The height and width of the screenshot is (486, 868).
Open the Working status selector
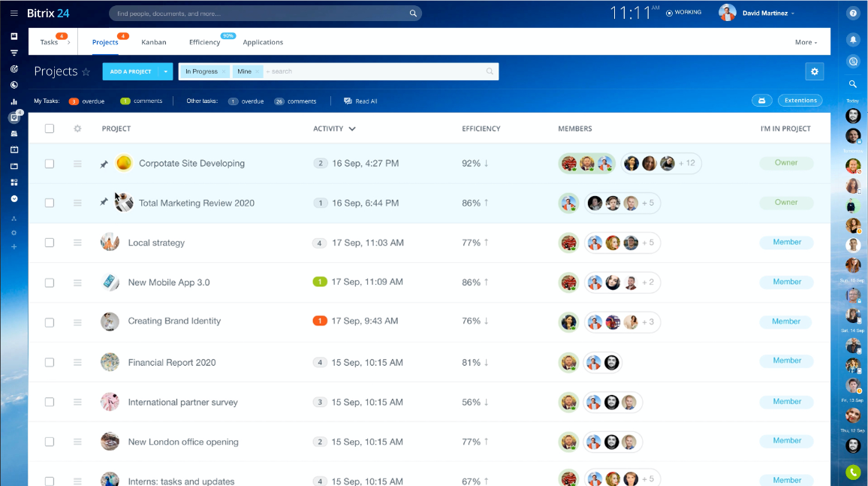683,13
